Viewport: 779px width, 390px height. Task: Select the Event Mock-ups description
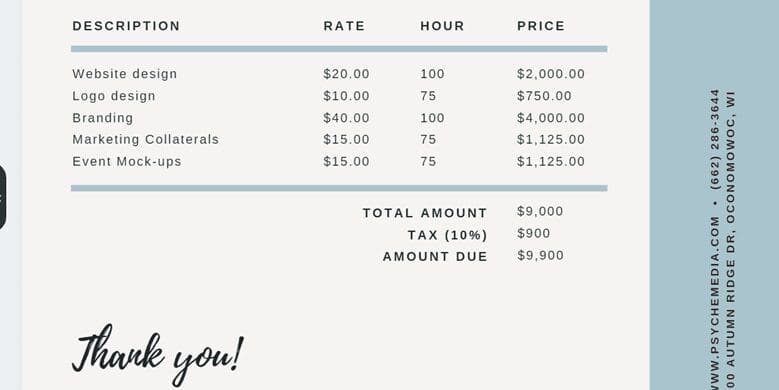127,161
